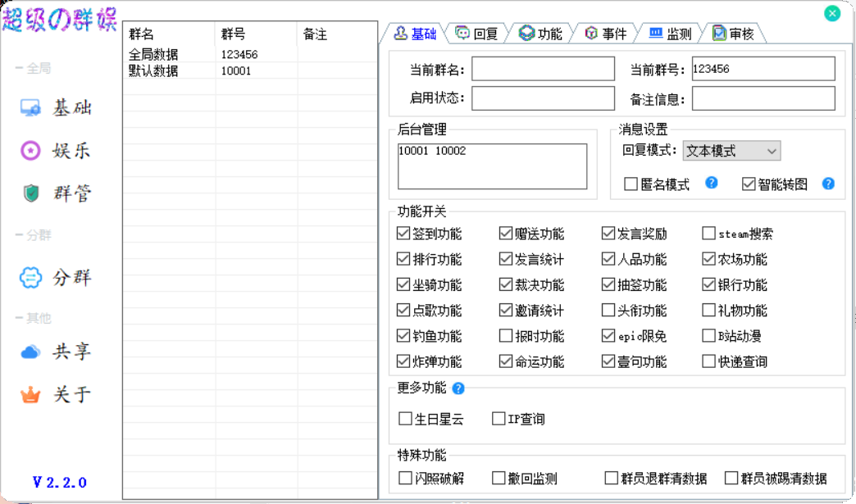Uncheck 壹句功能

(608, 361)
